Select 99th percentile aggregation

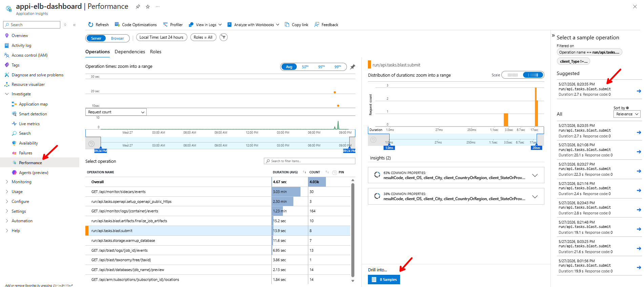click(338, 67)
